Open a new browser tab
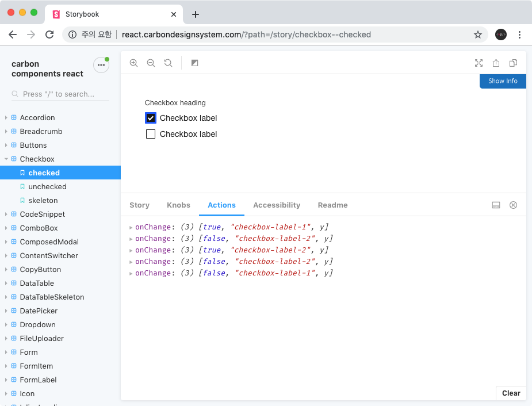Screen dimensions: 532x406 pyautogui.click(x=196, y=14)
